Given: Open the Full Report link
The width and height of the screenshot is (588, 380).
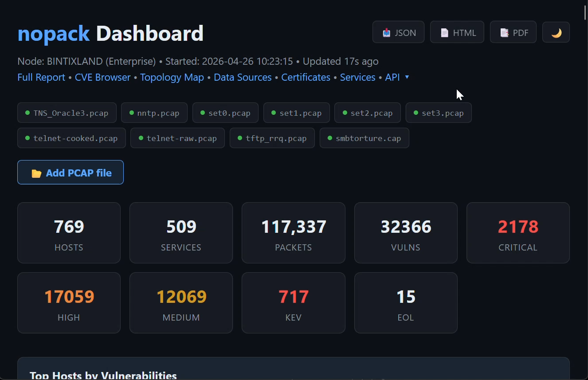Looking at the screenshot, I should pos(41,77).
